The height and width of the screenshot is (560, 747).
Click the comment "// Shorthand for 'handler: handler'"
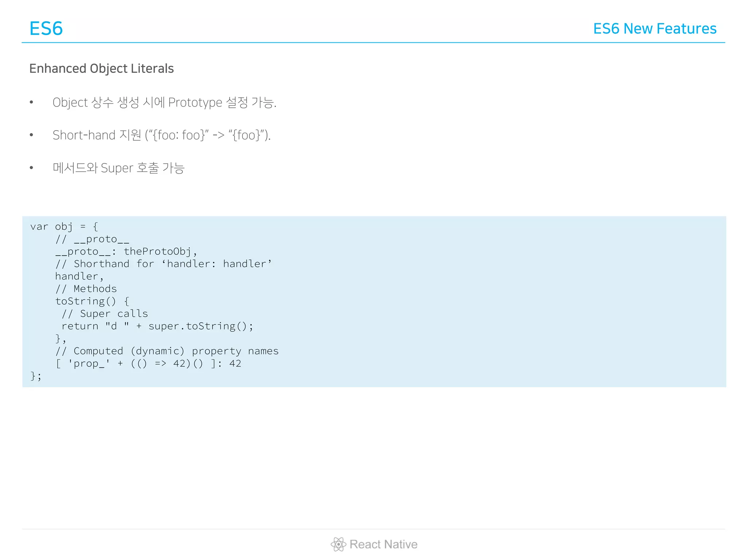(164, 264)
